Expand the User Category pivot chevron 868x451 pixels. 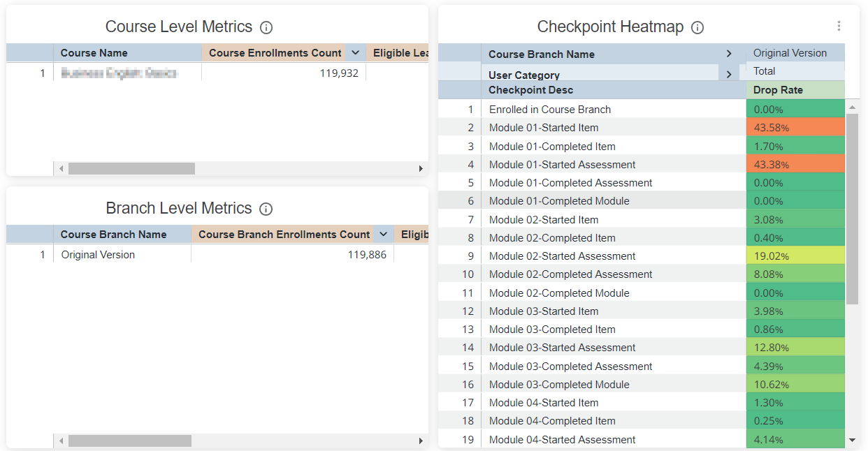729,74
